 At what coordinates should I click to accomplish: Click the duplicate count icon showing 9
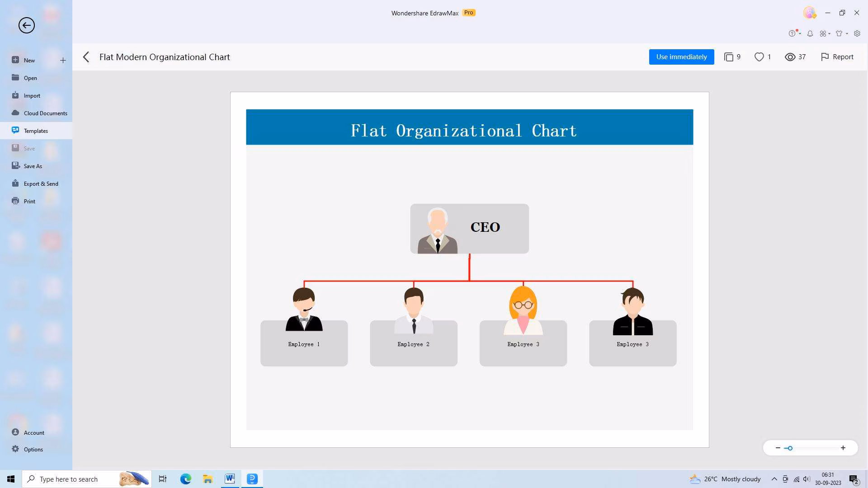[729, 57]
